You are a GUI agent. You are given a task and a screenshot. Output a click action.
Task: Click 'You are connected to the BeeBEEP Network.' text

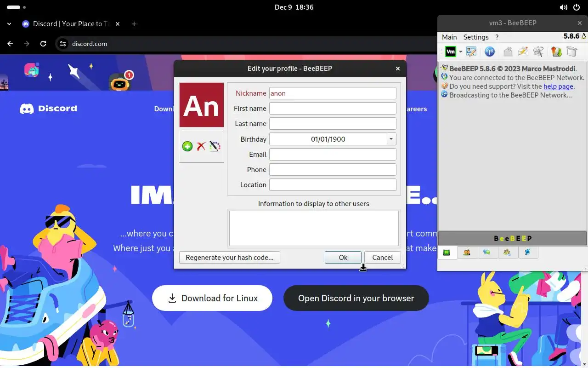(517, 78)
